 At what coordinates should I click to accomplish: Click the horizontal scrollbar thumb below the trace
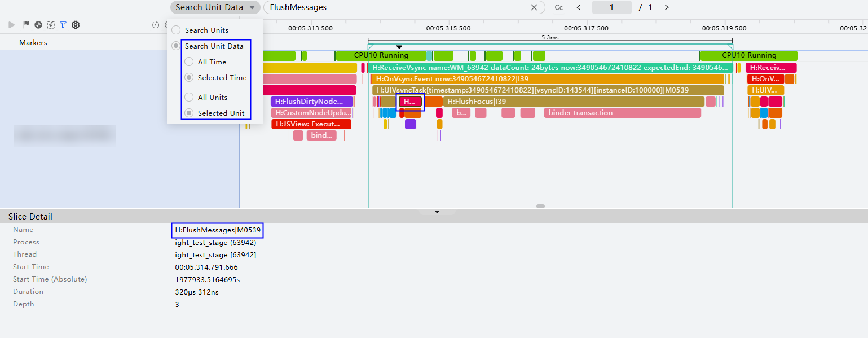point(540,207)
